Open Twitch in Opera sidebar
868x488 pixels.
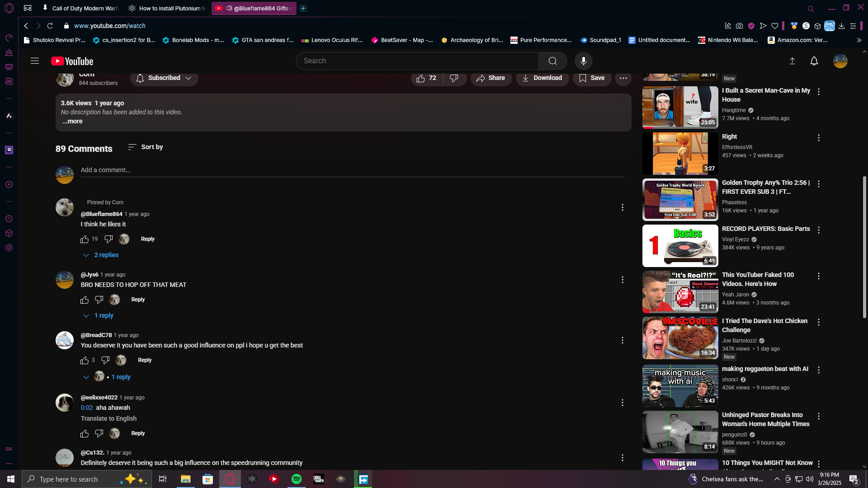click(x=9, y=150)
